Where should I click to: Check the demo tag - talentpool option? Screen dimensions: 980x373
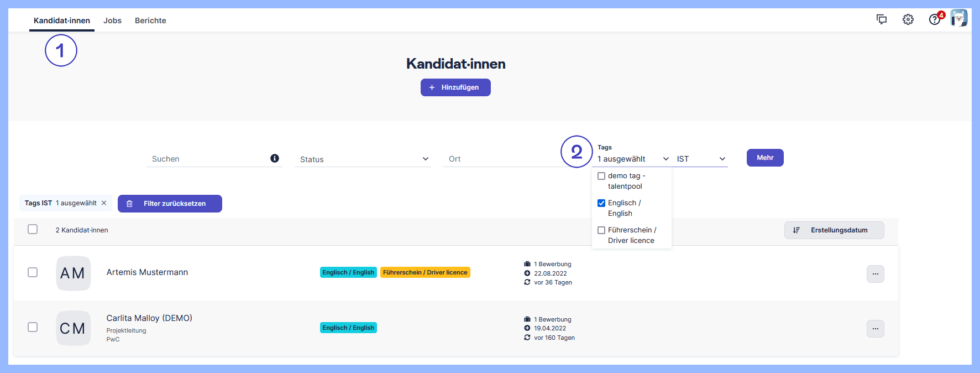[x=601, y=176]
